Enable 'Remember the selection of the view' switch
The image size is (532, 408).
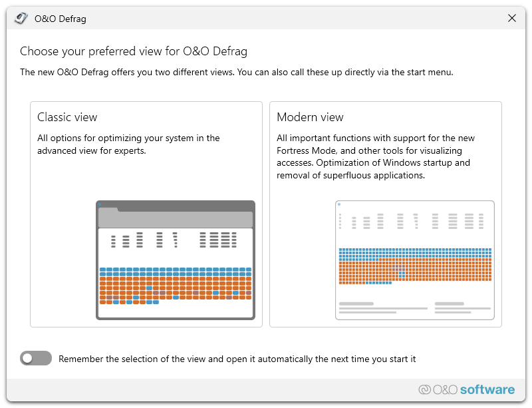(x=36, y=358)
